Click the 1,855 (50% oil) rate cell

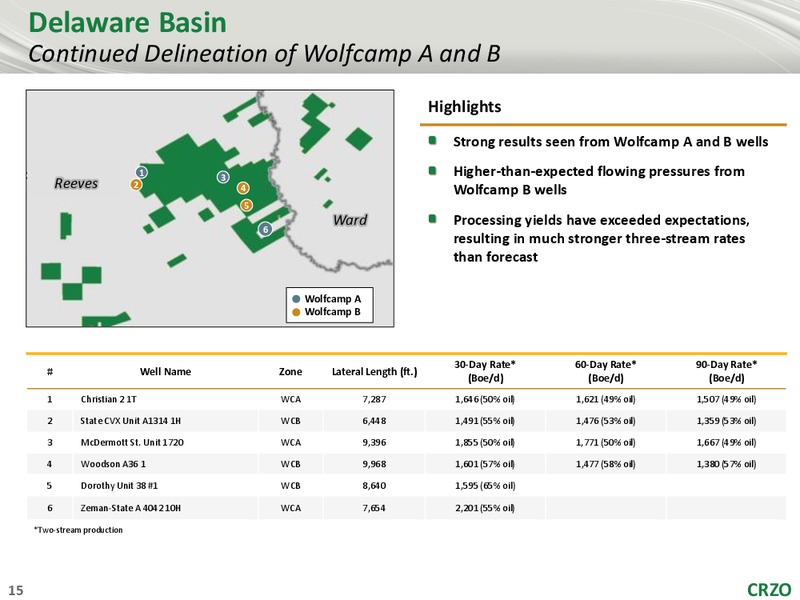pyautogui.click(x=485, y=442)
